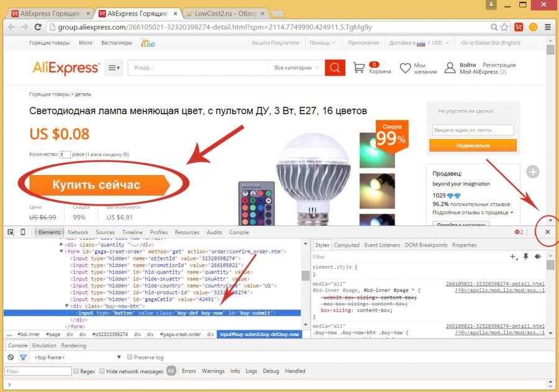Click the grey plus circle beside the seller box
Viewport: 559px width, 392px height.
point(533,172)
